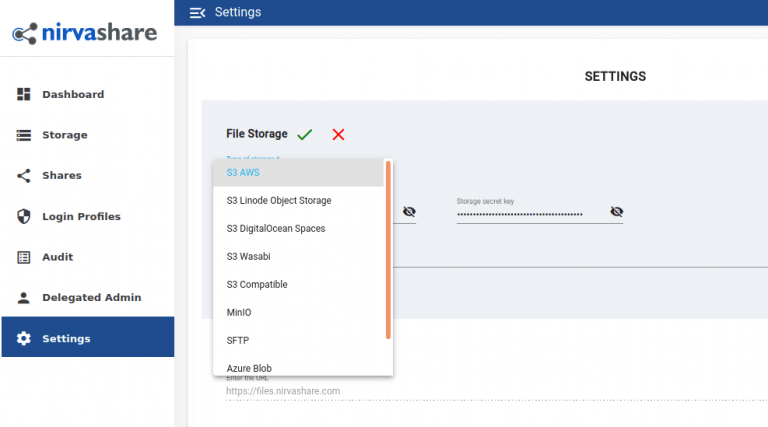Screen dimensions: 768x427
Task: Pick SFTP storage type
Action: [298, 340]
